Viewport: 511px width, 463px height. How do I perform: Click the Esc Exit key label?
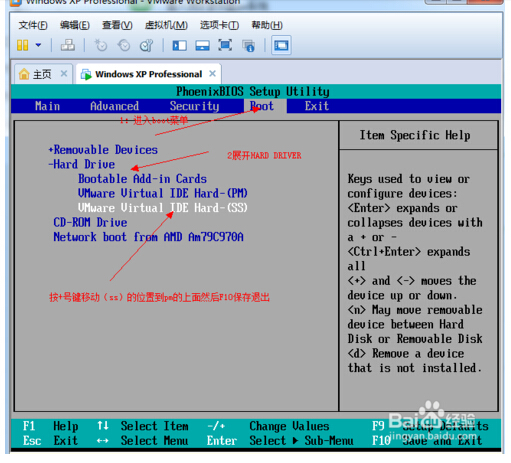50,441
